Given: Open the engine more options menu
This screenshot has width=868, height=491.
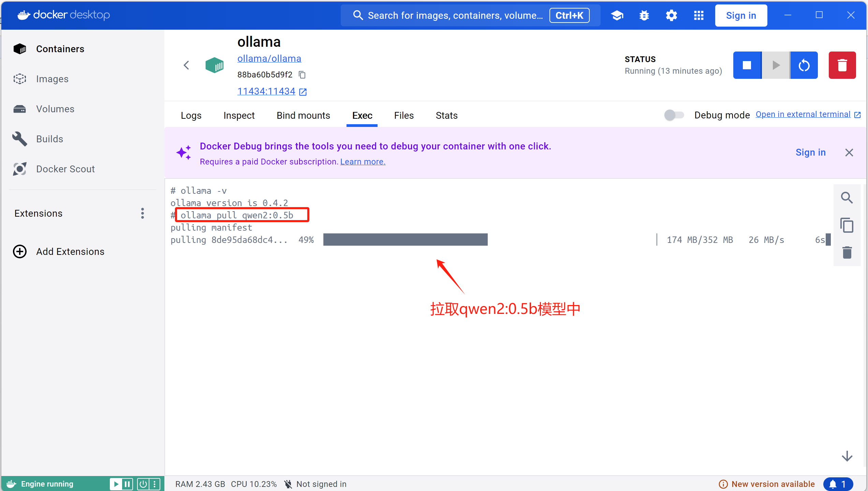Looking at the screenshot, I should [155, 484].
